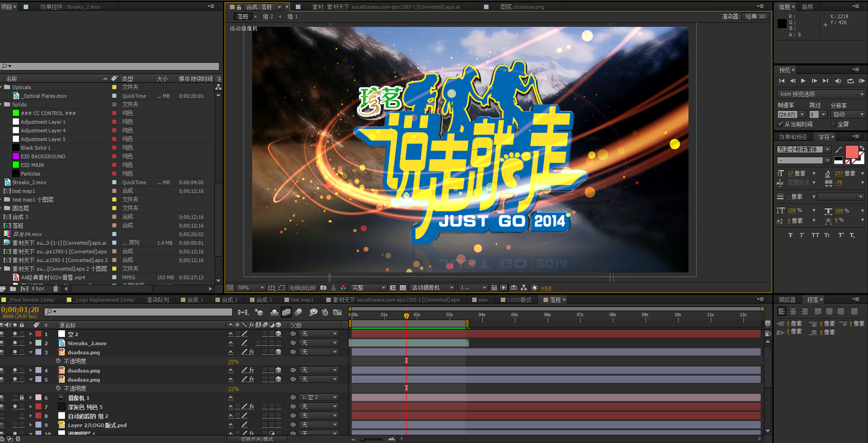868x443 pixels.
Task: Toggle the opacity stopwatch under layer 3
Action: coord(58,361)
